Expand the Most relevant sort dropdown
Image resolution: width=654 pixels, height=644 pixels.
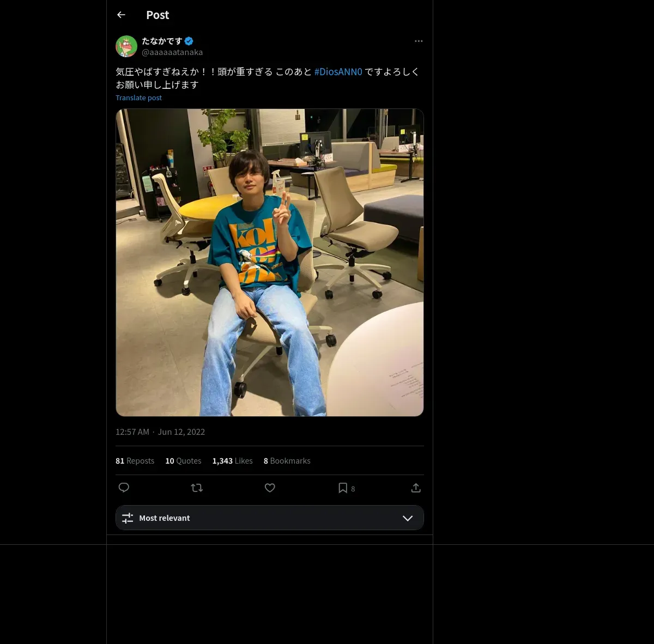click(x=270, y=518)
